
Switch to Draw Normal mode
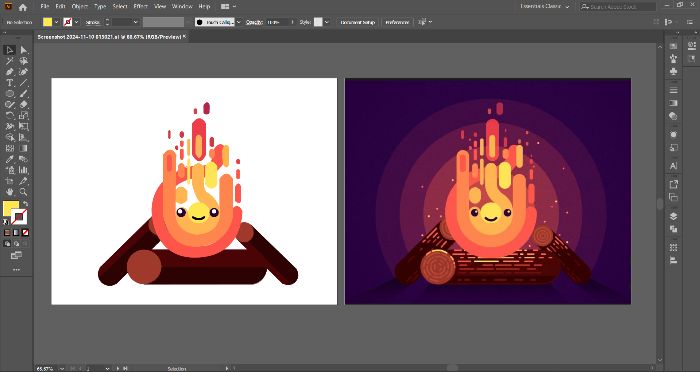(7, 244)
